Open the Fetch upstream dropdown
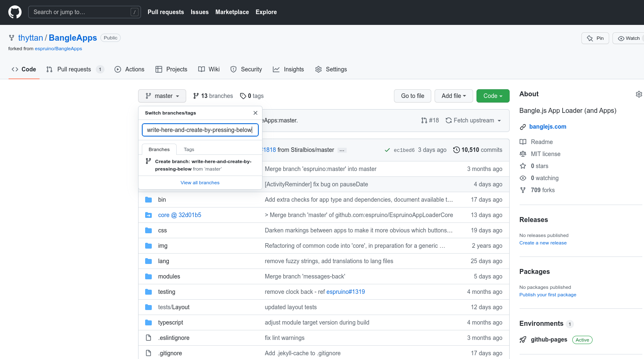This screenshot has width=644, height=359. coord(473,120)
